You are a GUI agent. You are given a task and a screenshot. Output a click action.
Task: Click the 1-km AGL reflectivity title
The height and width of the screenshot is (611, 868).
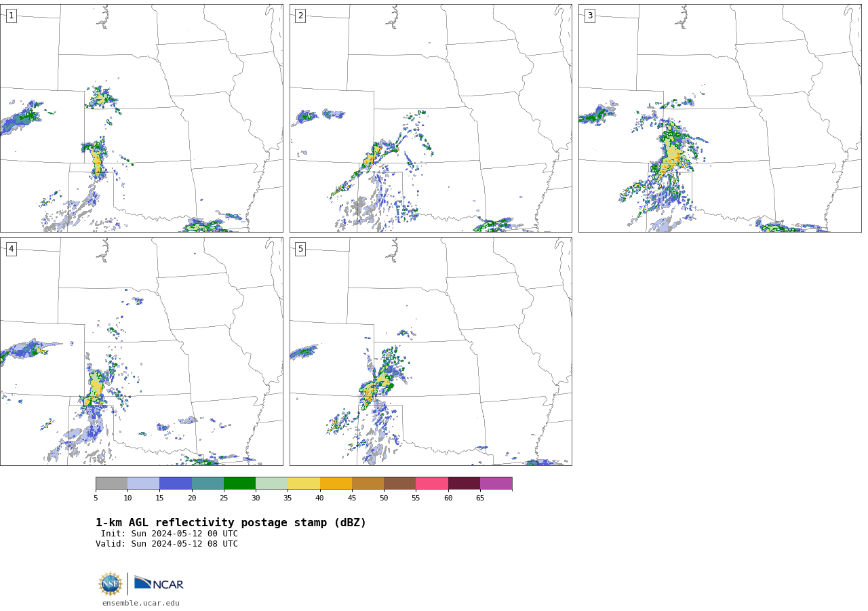[x=231, y=523]
